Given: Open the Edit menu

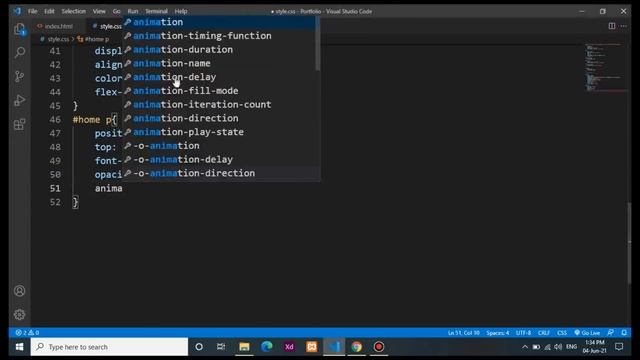Looking at the screenshot, I should click(x=49, y=11).
